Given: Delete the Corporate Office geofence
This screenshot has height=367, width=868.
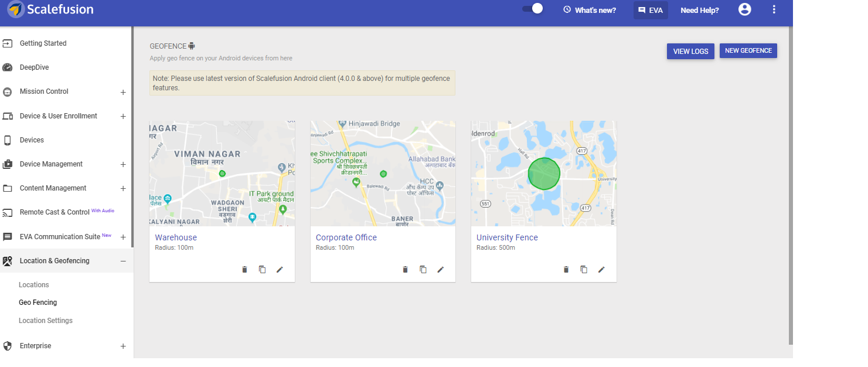Looking at the screenshot, I should 405,270.
